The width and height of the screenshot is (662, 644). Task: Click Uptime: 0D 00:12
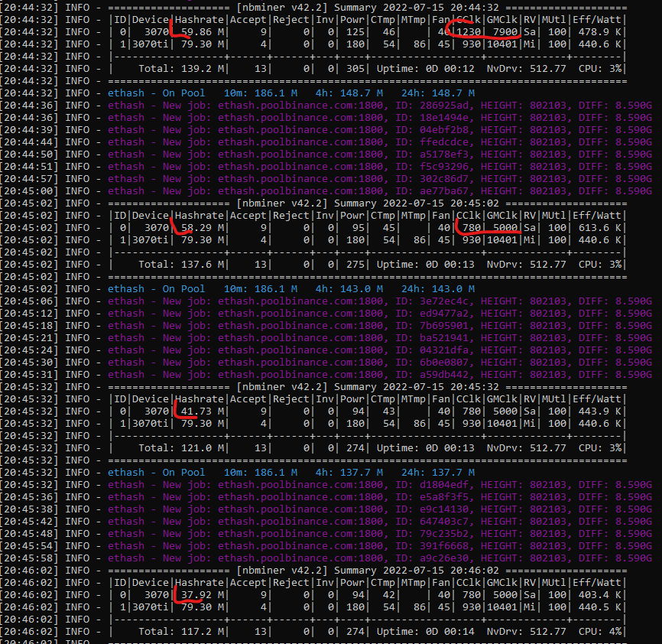pyautogui.click(x=426, y=69)
